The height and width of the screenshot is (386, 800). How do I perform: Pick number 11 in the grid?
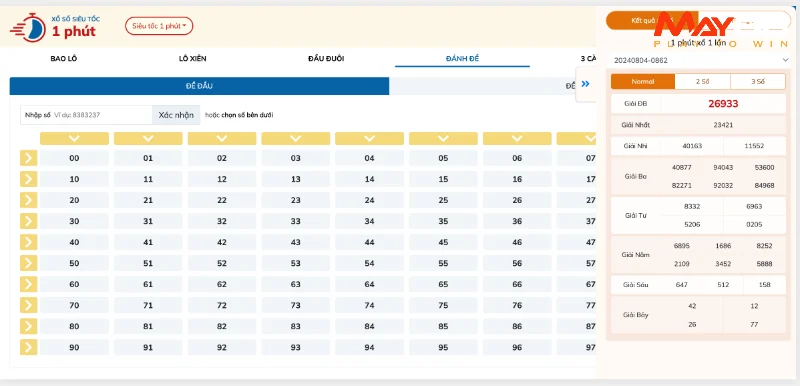[x=148, y=179]
